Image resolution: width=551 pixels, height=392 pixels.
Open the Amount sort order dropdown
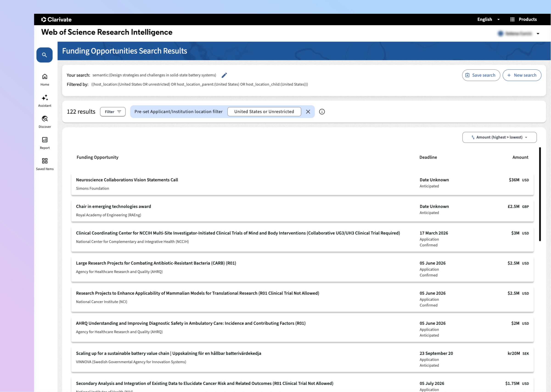[x=499, y=137]
